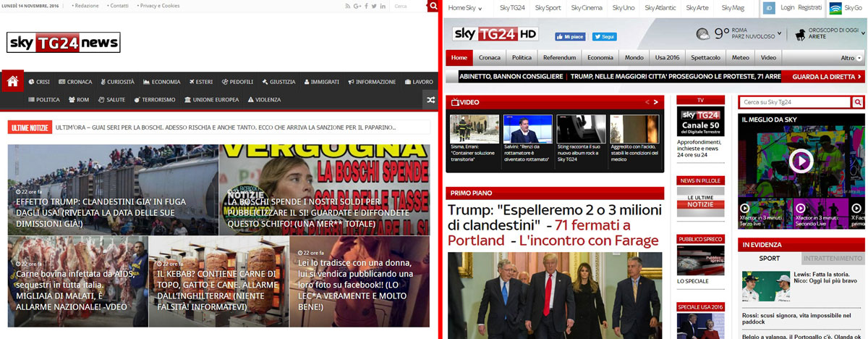Open the Crisi category
This screenshot has width=868, height=339.
pos(39,82)
